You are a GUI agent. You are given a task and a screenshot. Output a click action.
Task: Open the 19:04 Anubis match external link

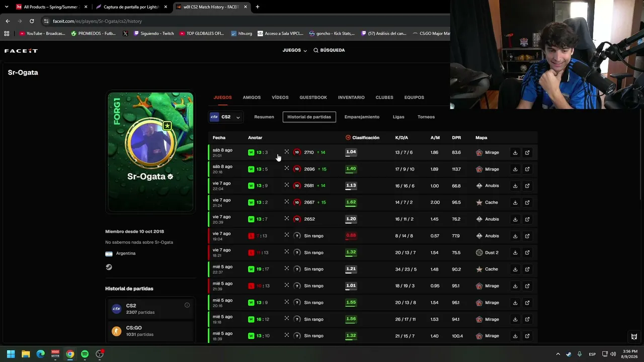pos(527,236)
